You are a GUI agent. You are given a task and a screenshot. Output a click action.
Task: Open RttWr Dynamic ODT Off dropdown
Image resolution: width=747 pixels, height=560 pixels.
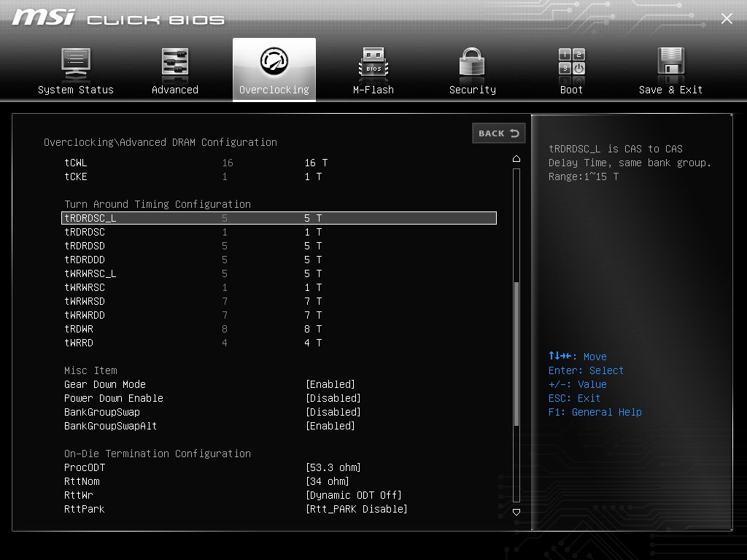point(354,495)
